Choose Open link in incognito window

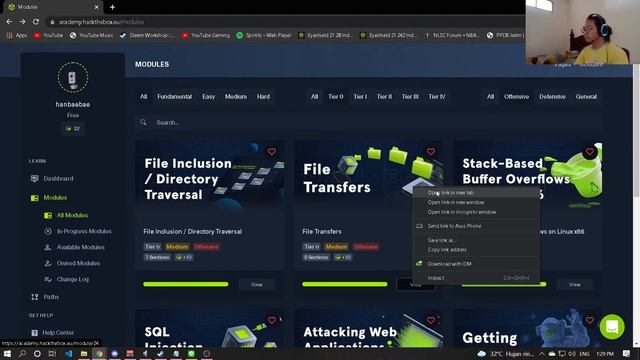[x=476, y=212]
